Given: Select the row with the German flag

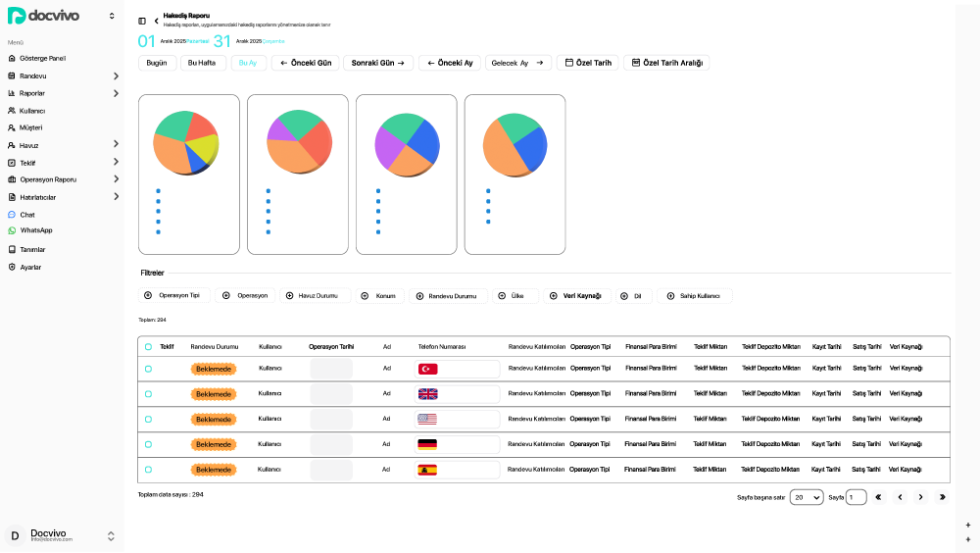Looking at the screenshot, I should tap(149, 444).
